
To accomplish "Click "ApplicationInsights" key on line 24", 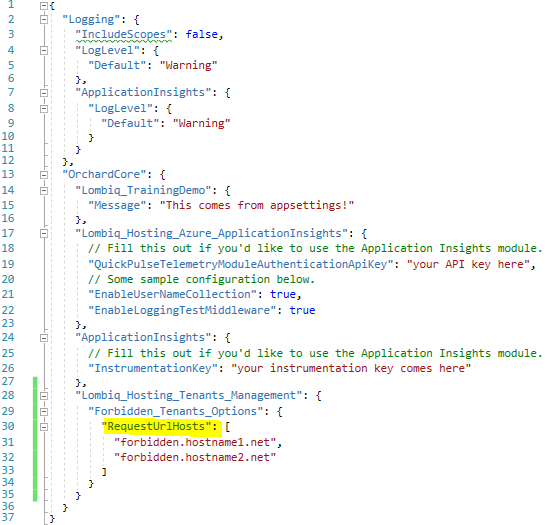I will click(143, 337).
